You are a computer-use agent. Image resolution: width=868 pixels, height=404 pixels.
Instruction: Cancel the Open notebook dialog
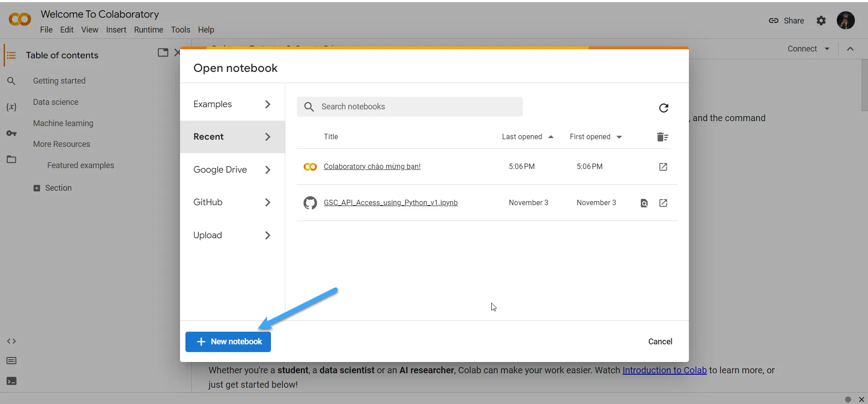pyautogui.click(x=660, y=342)
